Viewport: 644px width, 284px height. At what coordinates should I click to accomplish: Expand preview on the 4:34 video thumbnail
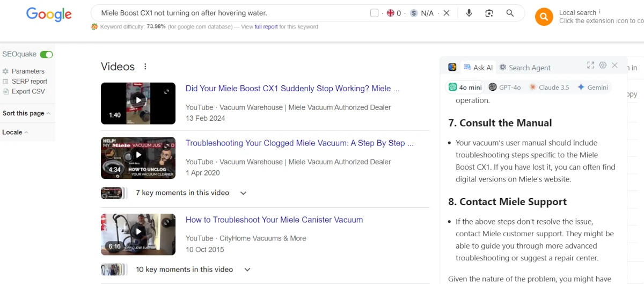167,145
